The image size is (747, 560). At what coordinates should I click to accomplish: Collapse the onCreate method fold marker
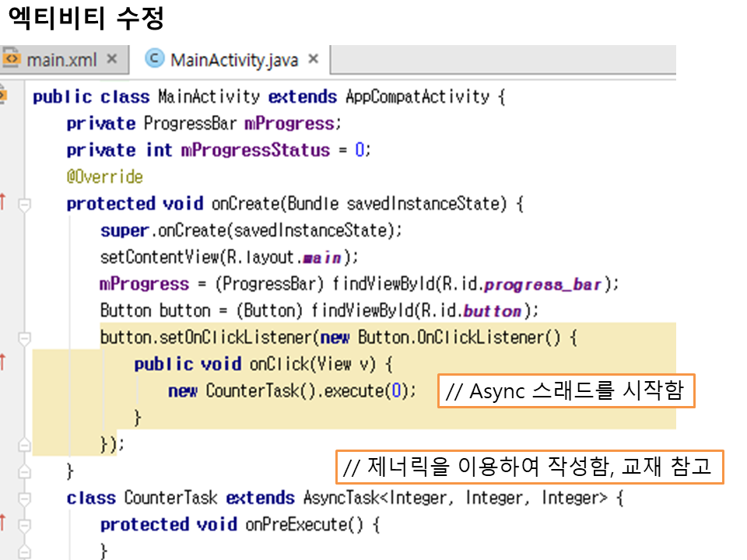25,205
